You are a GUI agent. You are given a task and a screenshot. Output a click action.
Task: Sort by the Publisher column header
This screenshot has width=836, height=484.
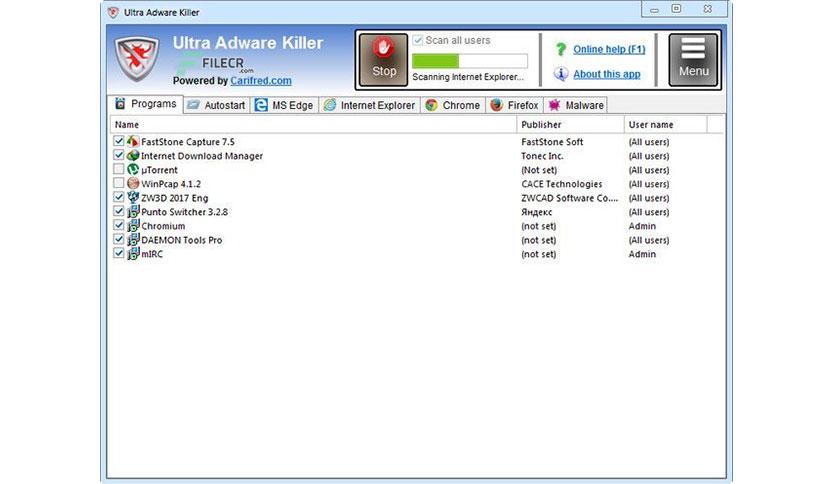click(570, 125)
